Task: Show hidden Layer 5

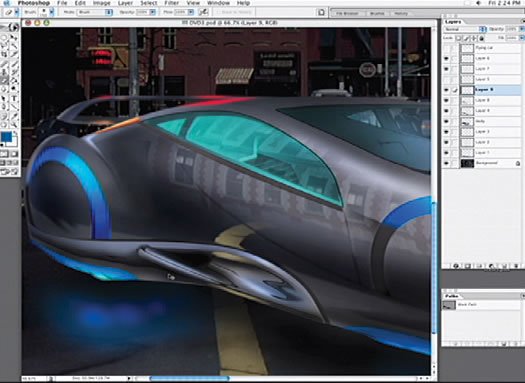Action: [x=446, y=79]
